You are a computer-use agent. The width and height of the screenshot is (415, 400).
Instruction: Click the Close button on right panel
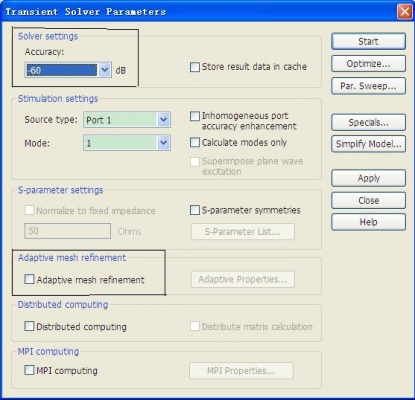click(x=368, y=200)
